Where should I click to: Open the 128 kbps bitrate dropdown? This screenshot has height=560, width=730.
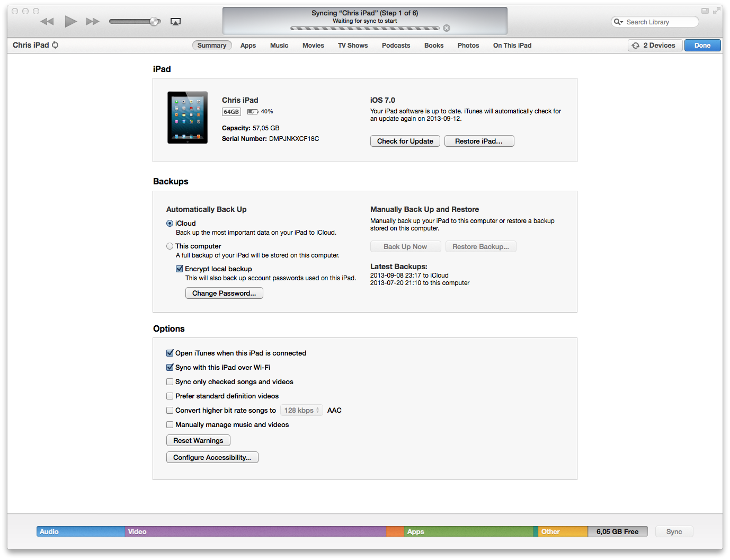pyautogui.click(x=301, y=410)
